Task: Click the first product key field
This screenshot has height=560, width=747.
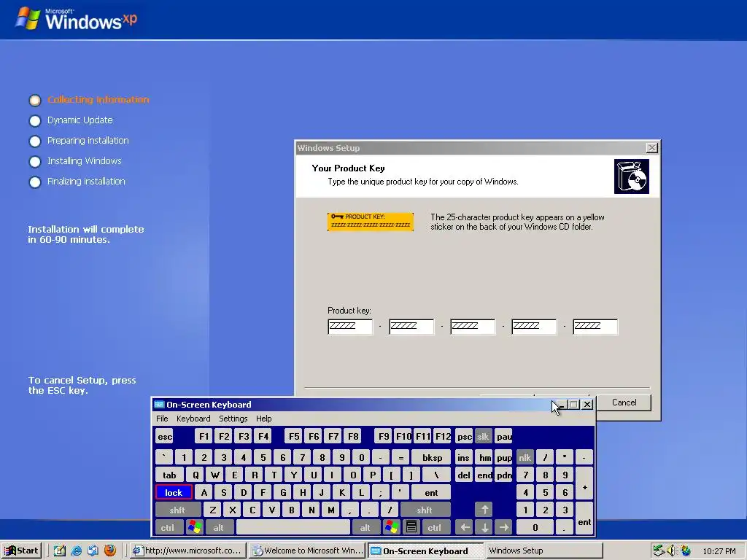Action: click(350, 327)
